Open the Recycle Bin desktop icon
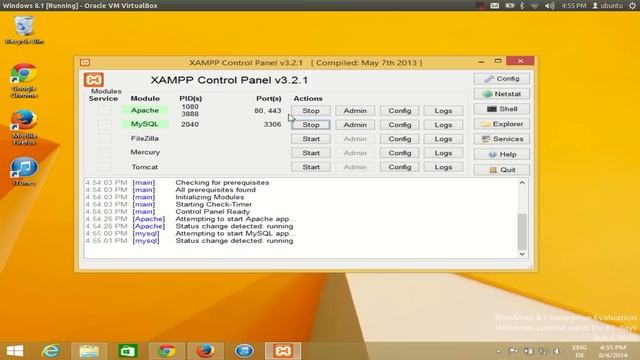The image size is (640, 360). [x=24, y=29]
